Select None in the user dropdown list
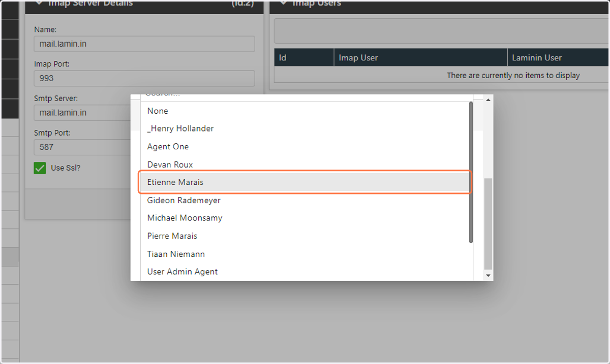 point(305,111)
